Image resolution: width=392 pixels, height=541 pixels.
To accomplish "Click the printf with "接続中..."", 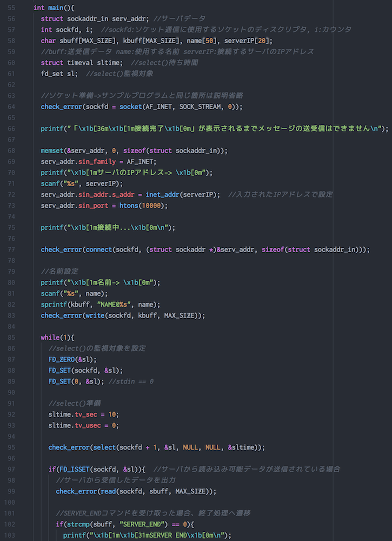I will [x=108, y=228].
